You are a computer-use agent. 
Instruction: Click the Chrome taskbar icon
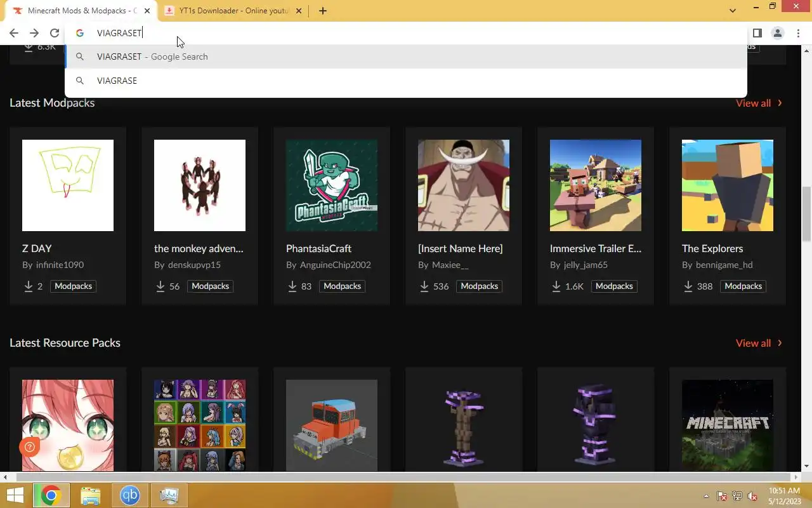pyautogui.click(x=51, y=495)
